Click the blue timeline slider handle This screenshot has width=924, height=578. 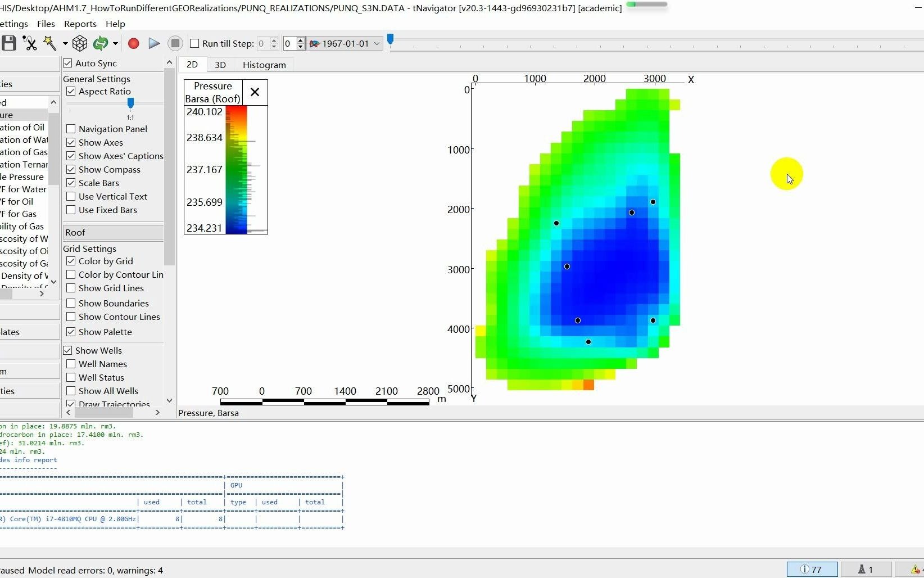(x=390, y=39)
